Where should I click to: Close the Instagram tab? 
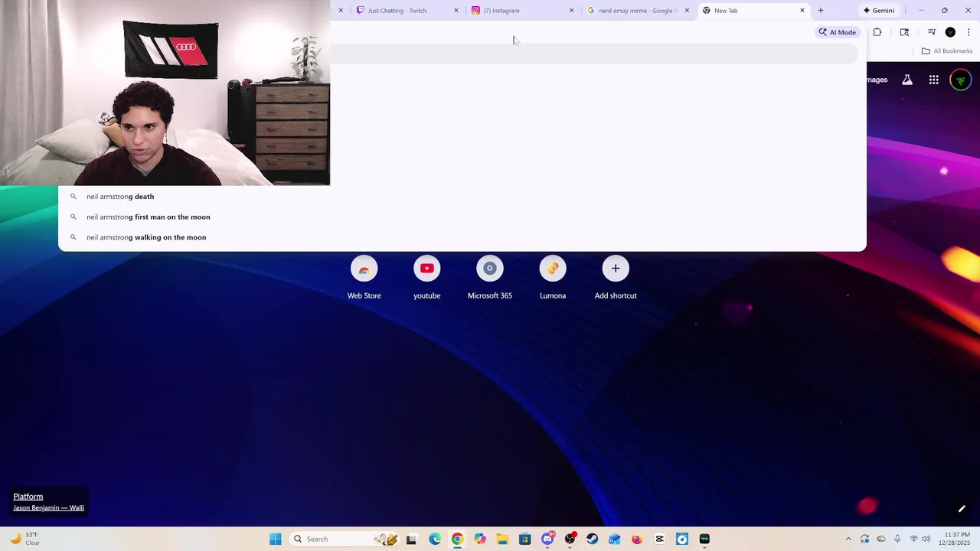(x=571, y=11)
